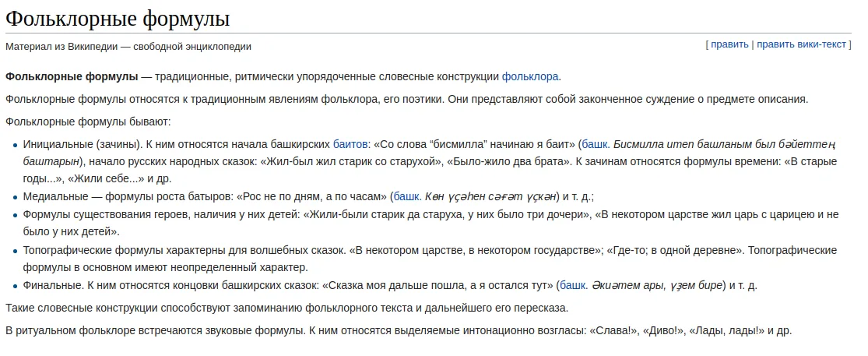Viewport: 868px width, 356px height.
Task: Follow the "фольклора" link in first sentence
Action: click(x=530, y=77)
